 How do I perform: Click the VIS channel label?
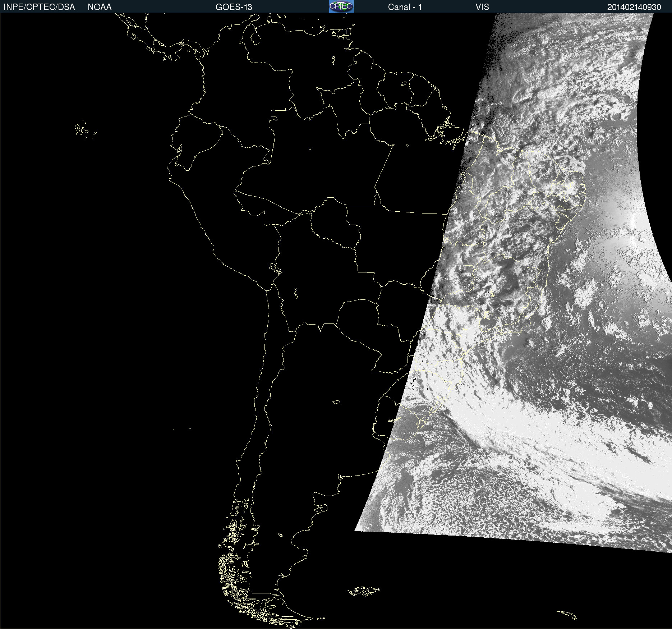coord(482,7)
